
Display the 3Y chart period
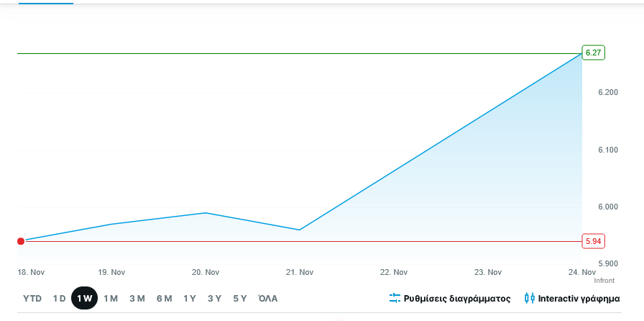click(x=214, y=298)
